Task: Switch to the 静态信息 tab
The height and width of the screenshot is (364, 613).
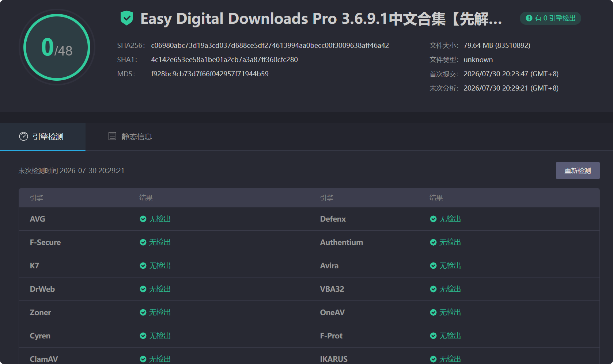Action: [x=130, y=137]
